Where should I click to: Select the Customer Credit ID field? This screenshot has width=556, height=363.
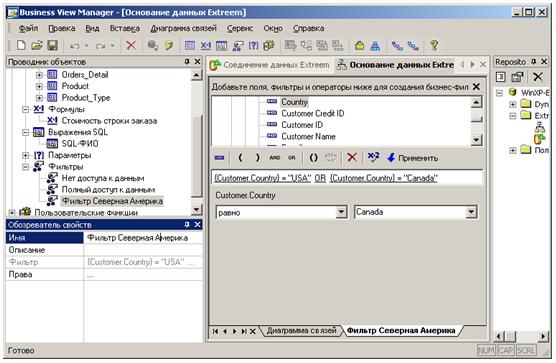312,113
